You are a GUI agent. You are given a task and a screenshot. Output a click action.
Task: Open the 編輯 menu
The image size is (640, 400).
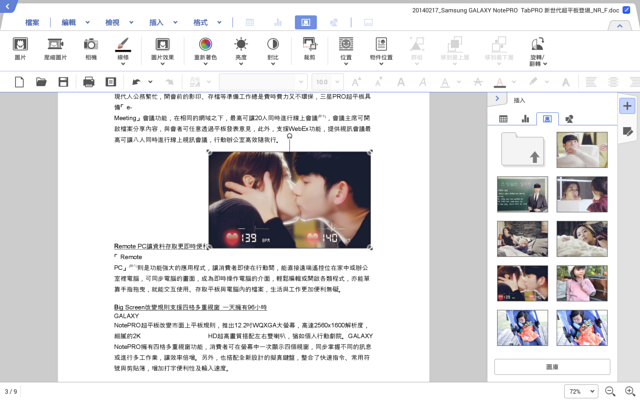tap(69, 22)
